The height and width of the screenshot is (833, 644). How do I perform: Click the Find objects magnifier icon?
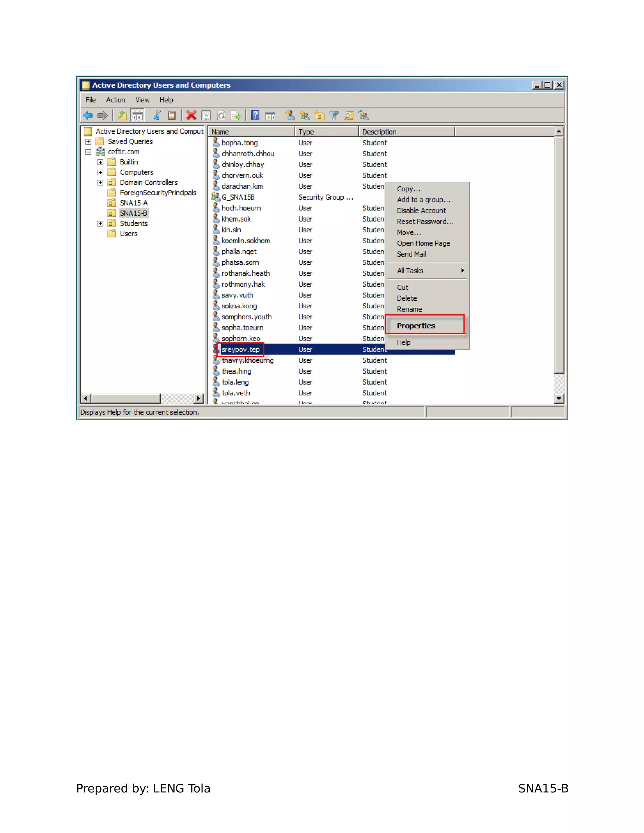point(349,115)
